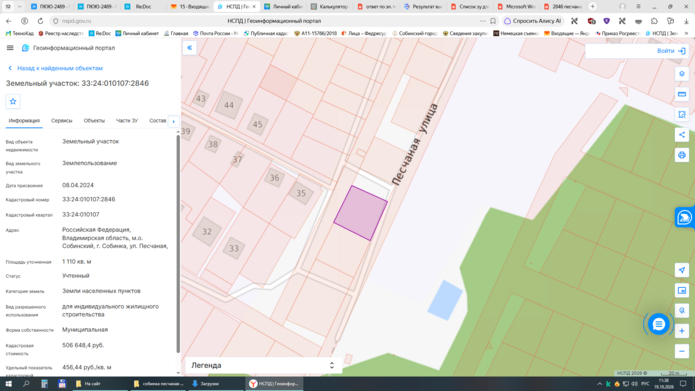Add the land plot to favorites star

pos(13,102)
